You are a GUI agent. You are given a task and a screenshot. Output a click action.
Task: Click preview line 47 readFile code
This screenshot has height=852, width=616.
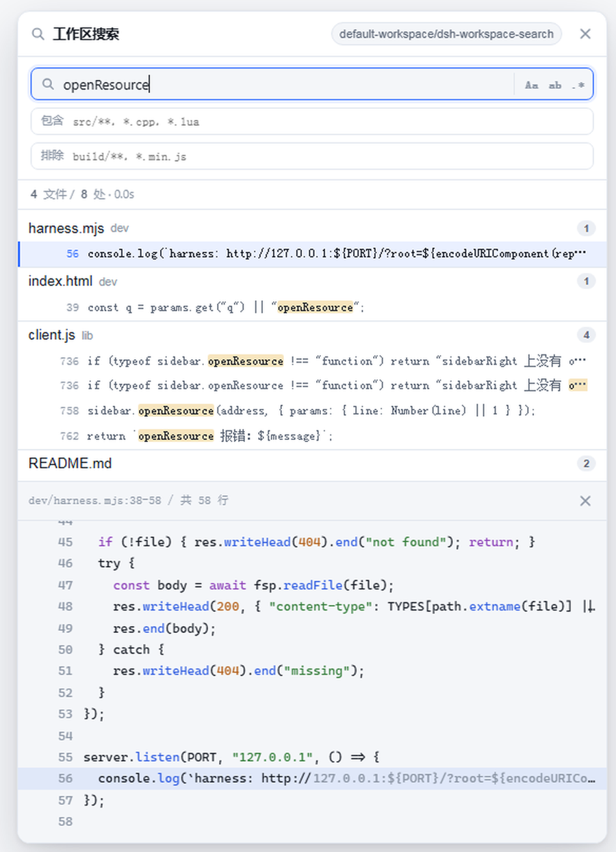(254, 585)
